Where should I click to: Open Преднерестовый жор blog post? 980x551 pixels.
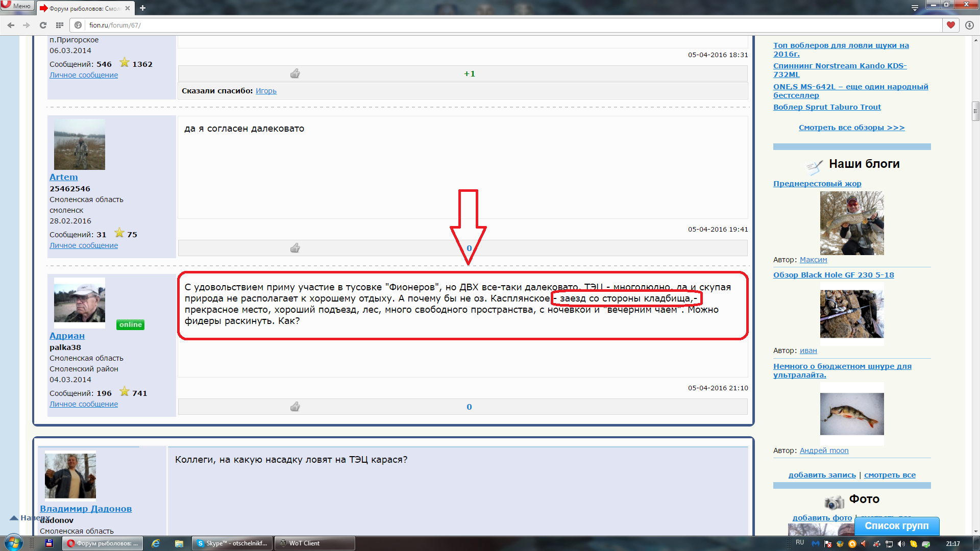[x=817, y=184]
